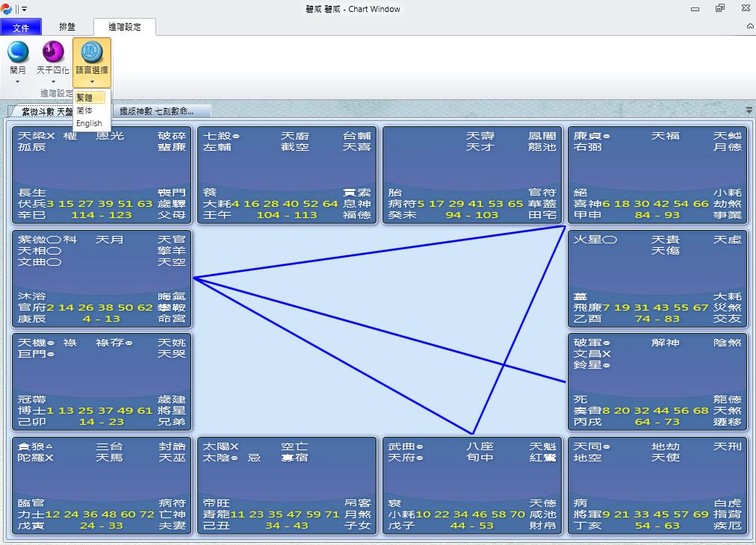Select English in the language menu
Image resolution: width=756 pixels, height=545 pixels.
(x=89, y=124)
